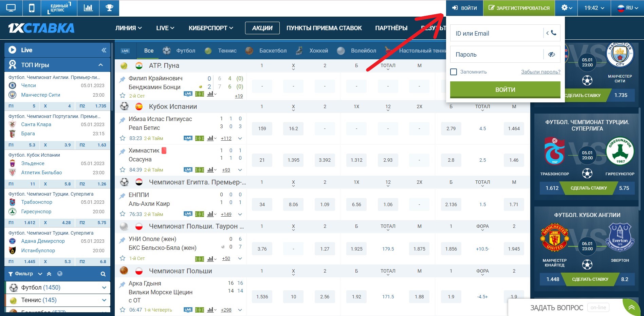This screenshot has height=316, width=644.
Task: Open the ЗАДАТЬ ВОПРОС chat
Action: [557, 308]
